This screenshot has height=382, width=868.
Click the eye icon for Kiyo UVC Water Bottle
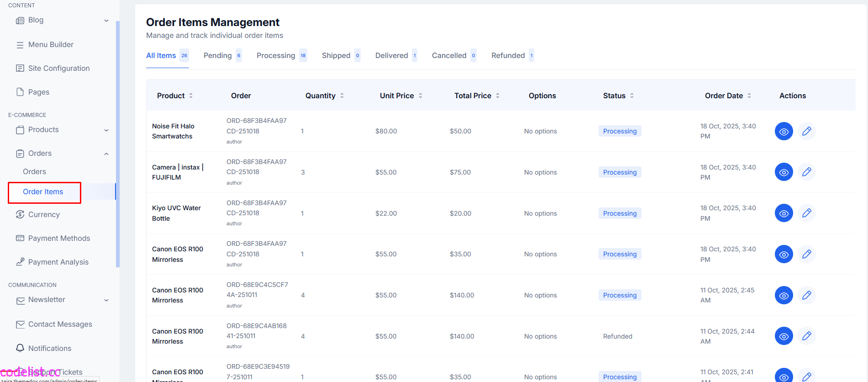point(784,213)
